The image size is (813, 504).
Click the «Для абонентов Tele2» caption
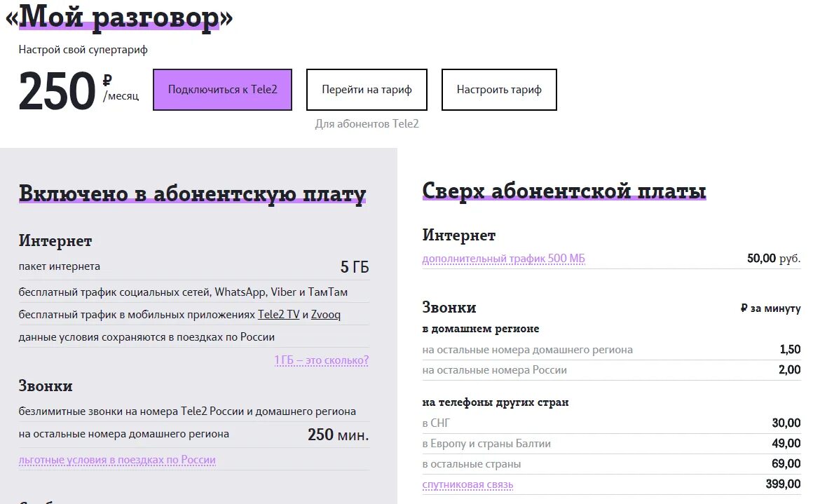click(x=366, y=123)
